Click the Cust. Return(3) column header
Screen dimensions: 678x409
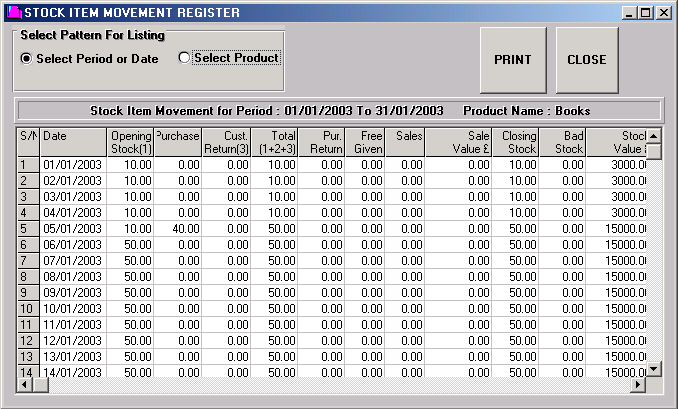pos(226,142)
